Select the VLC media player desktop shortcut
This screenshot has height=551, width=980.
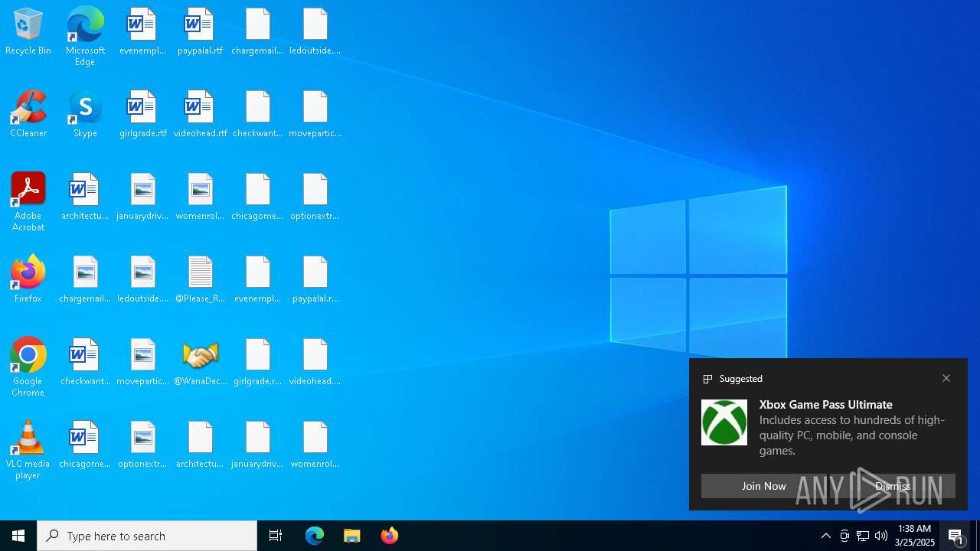[28, 450]
